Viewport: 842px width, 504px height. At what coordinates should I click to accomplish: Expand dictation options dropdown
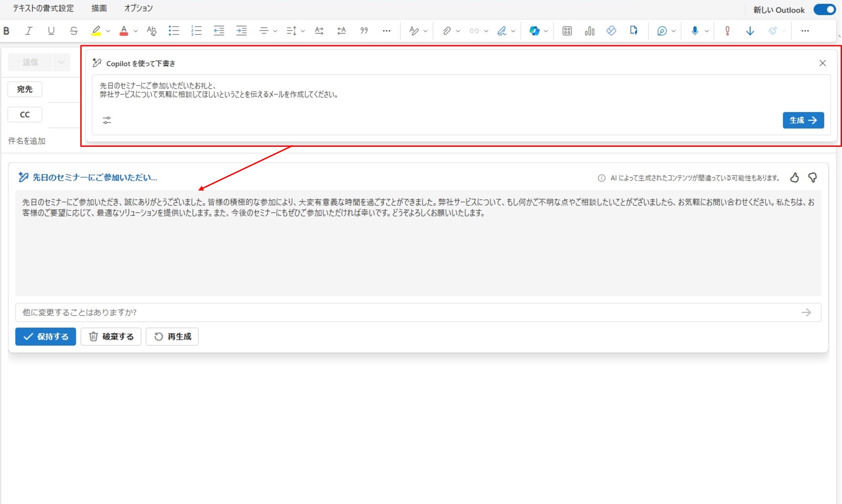706,31
